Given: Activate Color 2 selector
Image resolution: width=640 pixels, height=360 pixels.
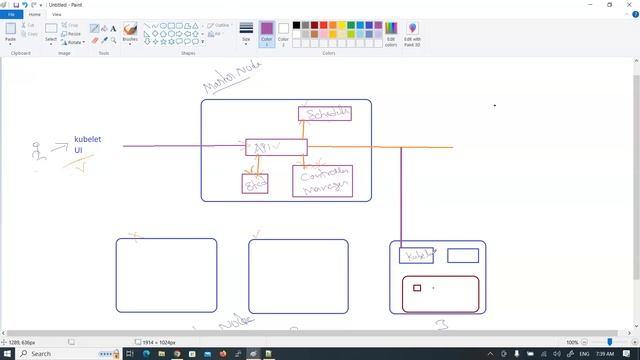Looking at the screenshot, I should tap(283, 34).
